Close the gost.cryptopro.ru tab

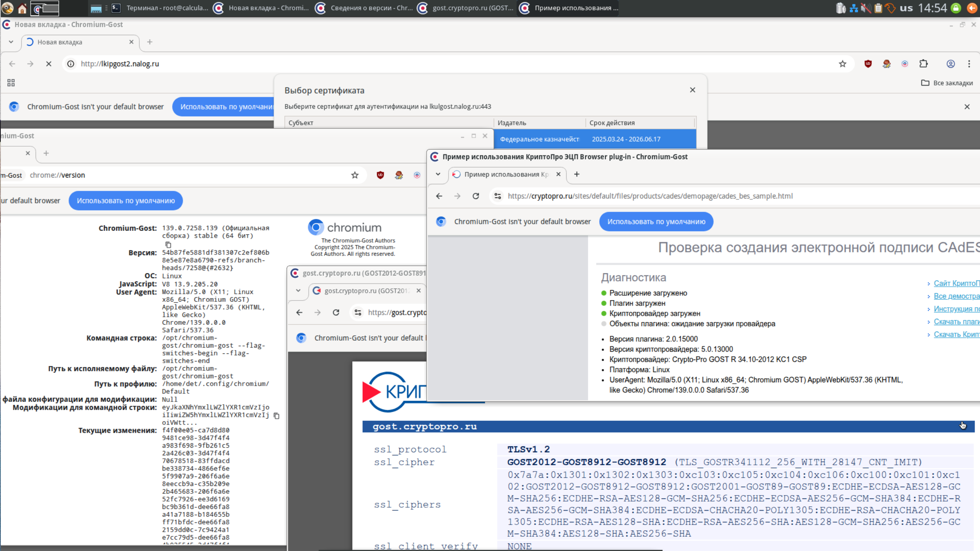[418, 291]
